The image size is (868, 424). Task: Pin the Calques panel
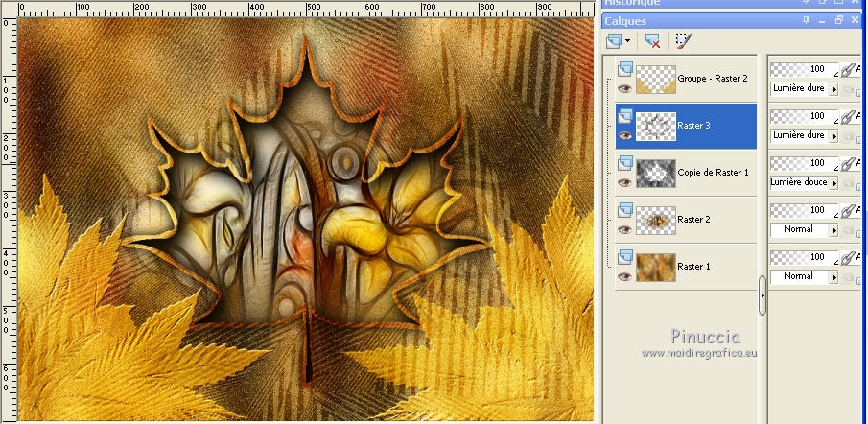click(806, 20)
